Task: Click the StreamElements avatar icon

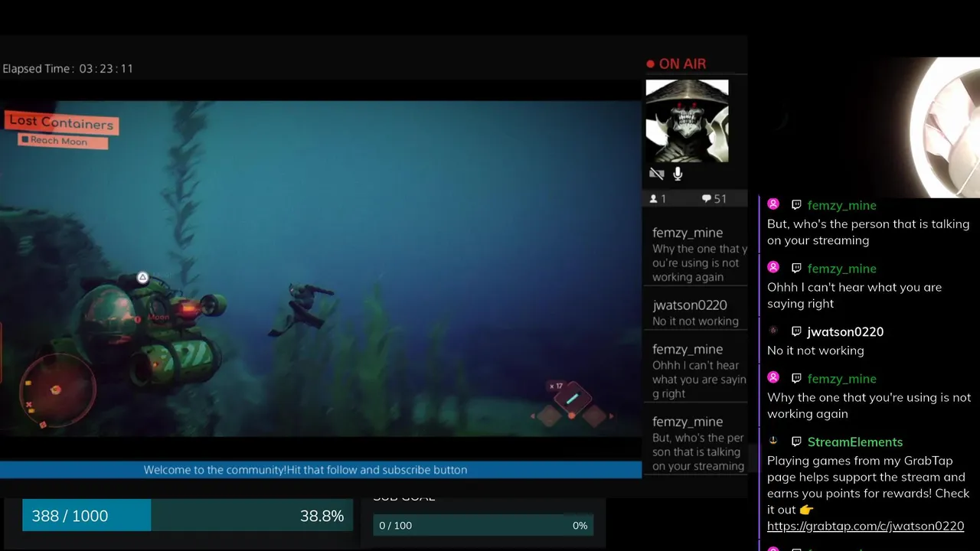Action: click(x=773, y=441)
